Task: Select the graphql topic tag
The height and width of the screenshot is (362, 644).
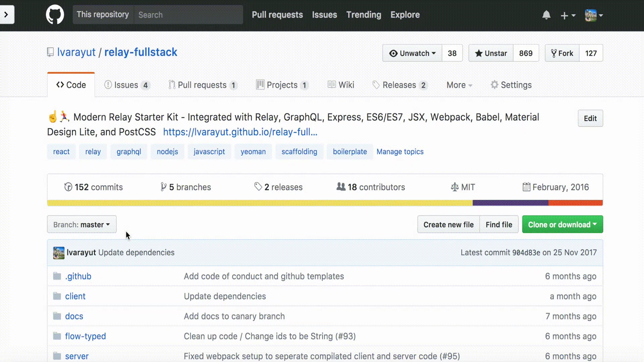Action: point(129,152)
